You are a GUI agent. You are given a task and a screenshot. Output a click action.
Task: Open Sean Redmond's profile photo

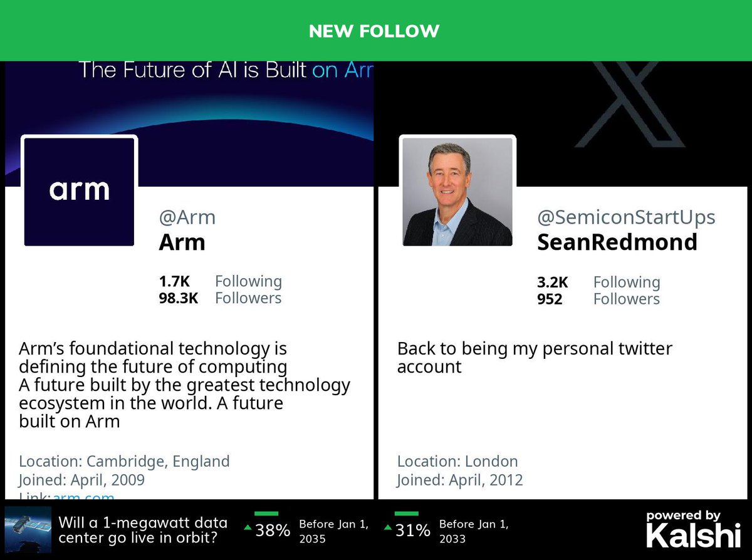pyautogui.click(x=457, y=192)
